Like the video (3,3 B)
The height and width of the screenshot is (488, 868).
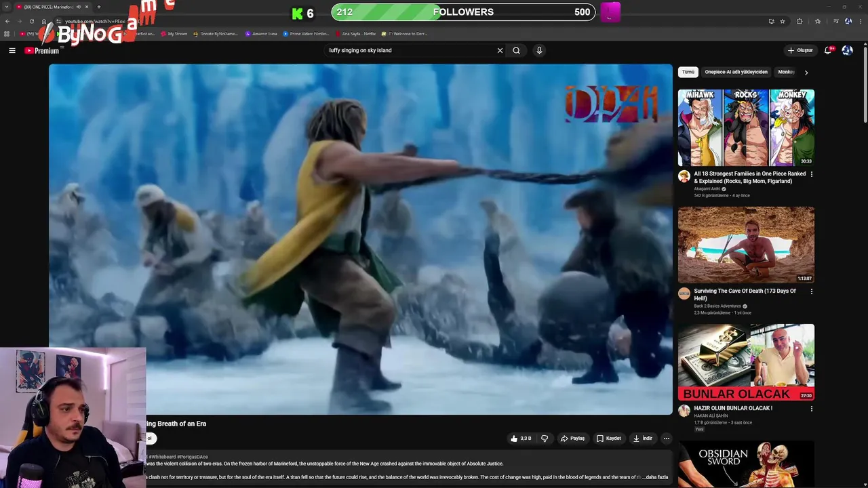(x=521, y=439)
